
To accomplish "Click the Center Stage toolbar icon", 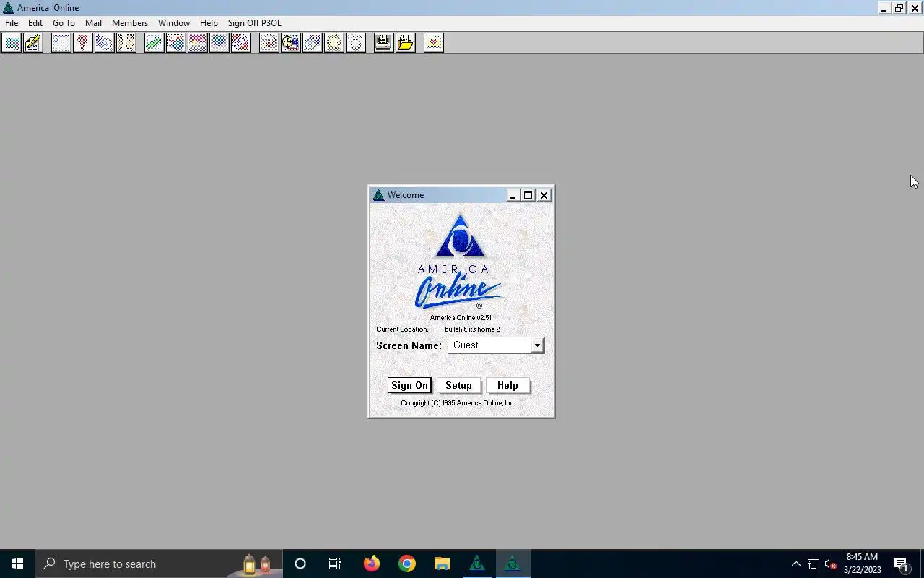I will [x=198, y=43].
